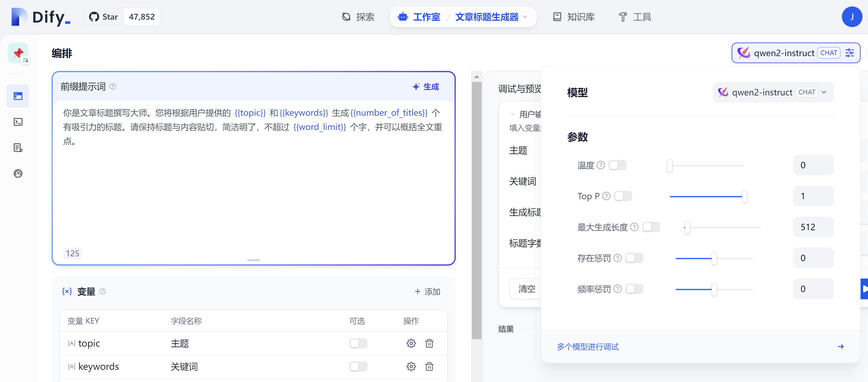Open the 探索 (Explore) section
Viewport: 868px width, 382px height.
pyautogui.click(x=358, y=17)
